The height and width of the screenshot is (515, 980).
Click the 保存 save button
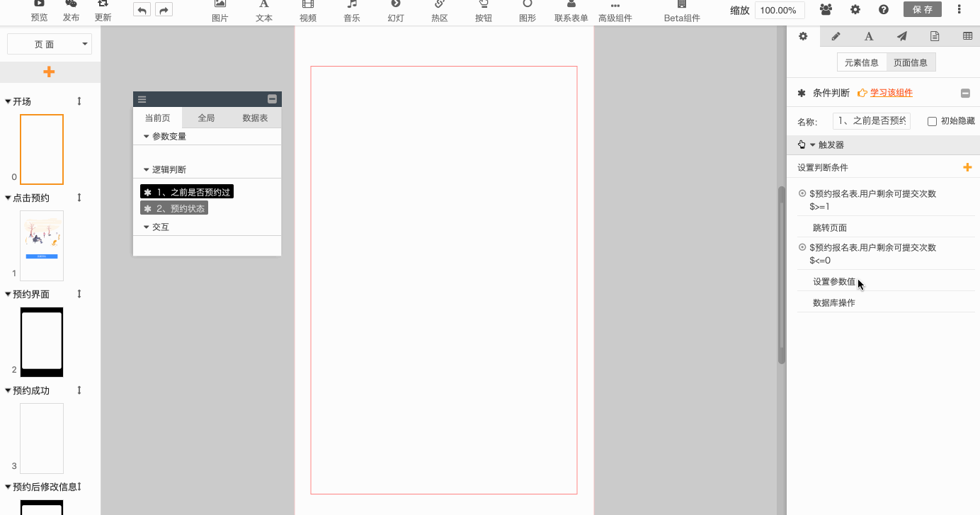(x=923, y=9)
